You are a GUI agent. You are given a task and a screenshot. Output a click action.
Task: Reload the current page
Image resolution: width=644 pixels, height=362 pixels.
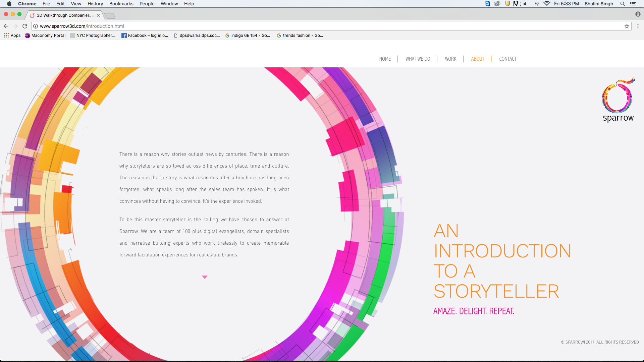25,26
